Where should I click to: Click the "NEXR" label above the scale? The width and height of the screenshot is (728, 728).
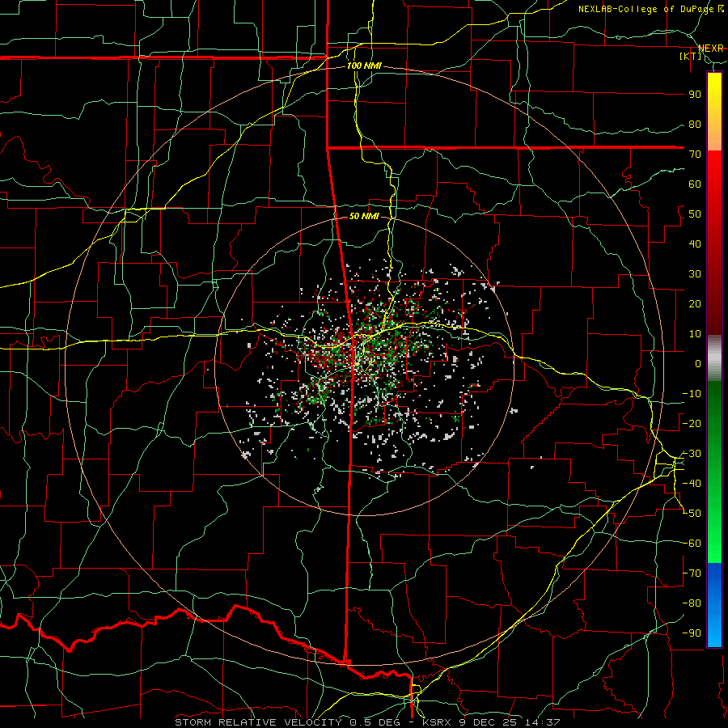711,49
